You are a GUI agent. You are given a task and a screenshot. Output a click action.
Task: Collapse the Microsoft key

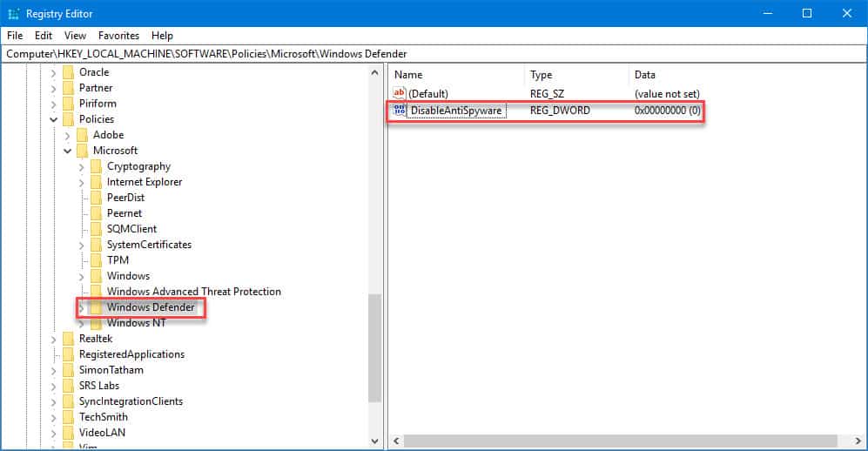(x=68, y=151)
